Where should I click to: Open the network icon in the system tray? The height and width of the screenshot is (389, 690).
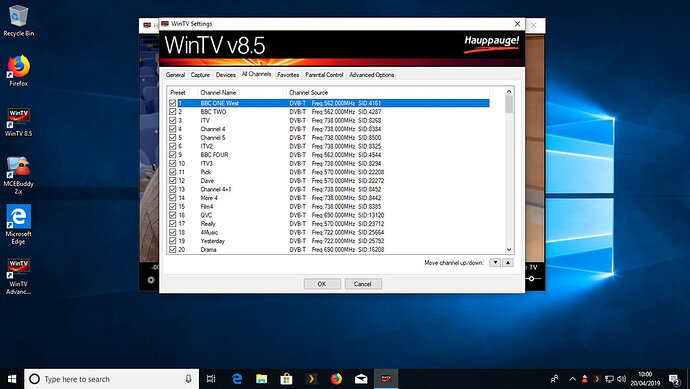click(x=609, y=379)
